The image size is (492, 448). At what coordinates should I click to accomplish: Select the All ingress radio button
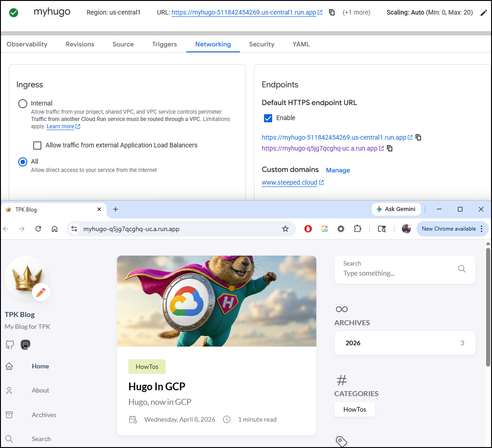coord(23,162)
